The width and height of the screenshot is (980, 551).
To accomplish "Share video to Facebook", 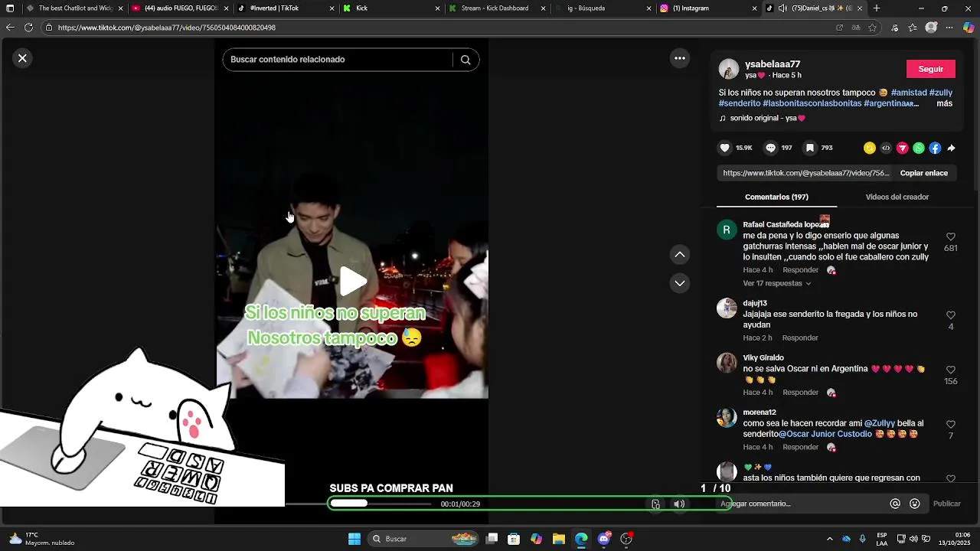I will pyautogui.click(x=935, y=148).
